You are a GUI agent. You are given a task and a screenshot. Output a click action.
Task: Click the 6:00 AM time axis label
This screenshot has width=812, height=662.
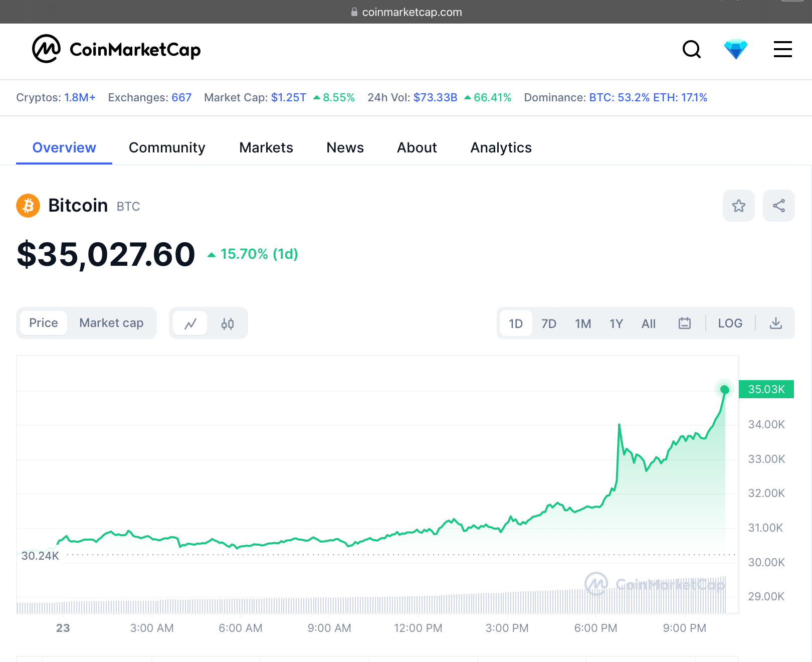tap(241, 628)
